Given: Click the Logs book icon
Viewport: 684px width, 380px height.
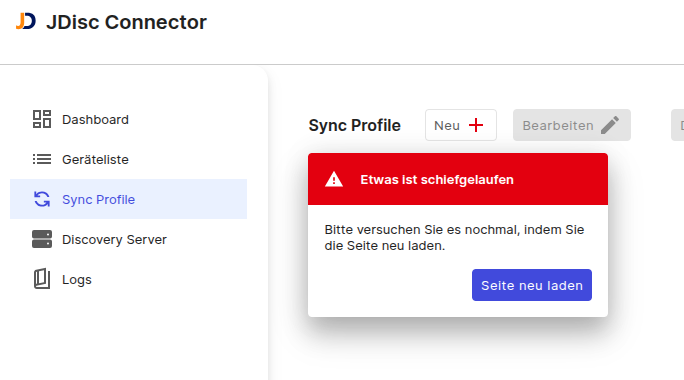Looking at the screenshot, I should [42, 279].
